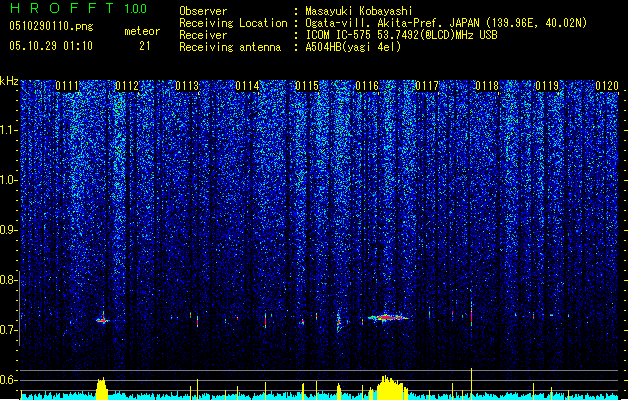The image size is (629, 400).
Task: Click the meteor label
Action: [142, 31]
